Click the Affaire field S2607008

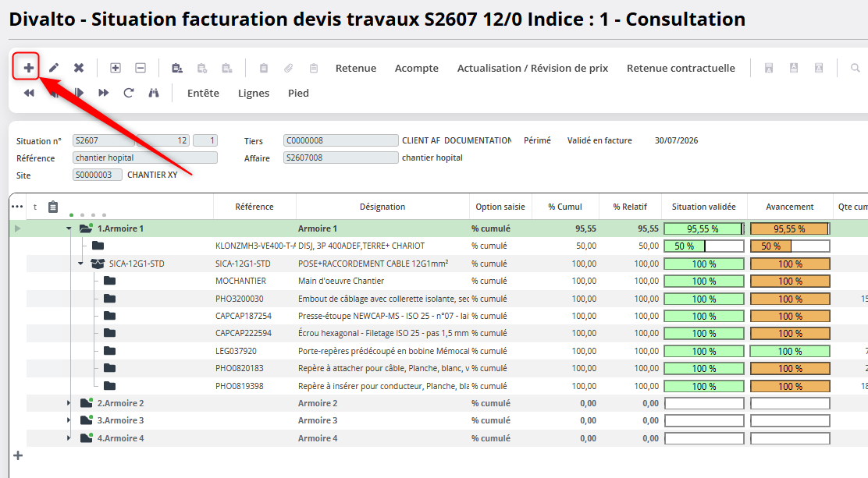tap(340, 158)
